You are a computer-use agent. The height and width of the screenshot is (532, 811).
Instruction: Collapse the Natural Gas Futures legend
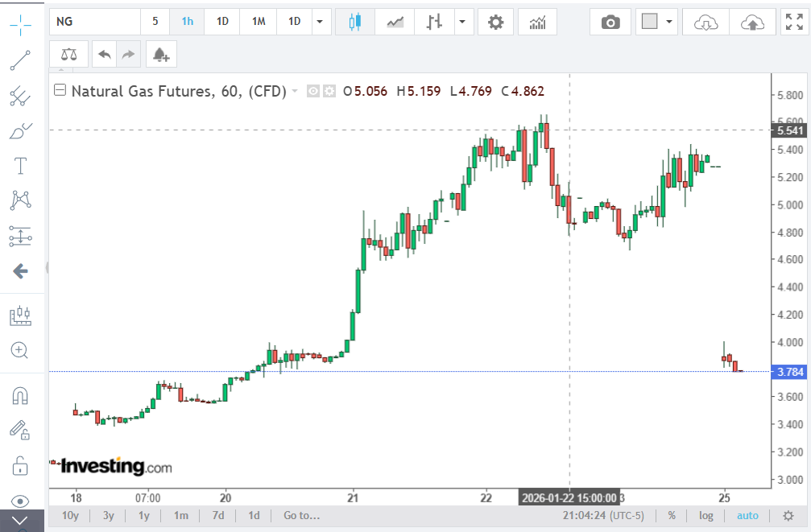coord(60,90)
